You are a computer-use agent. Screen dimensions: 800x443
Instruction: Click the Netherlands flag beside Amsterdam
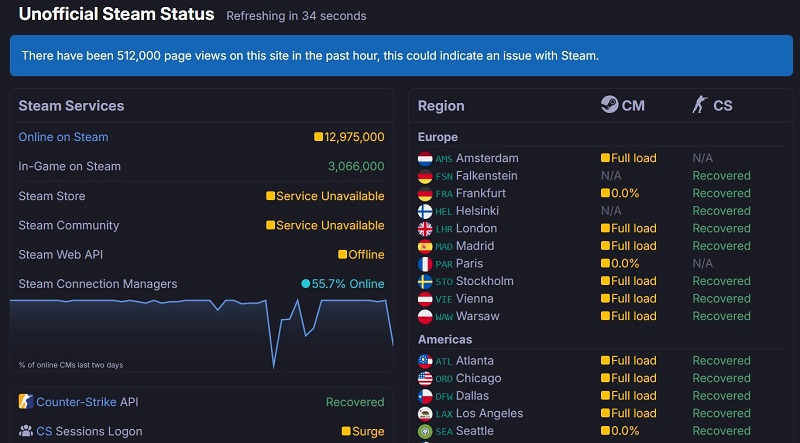point(425,158)
